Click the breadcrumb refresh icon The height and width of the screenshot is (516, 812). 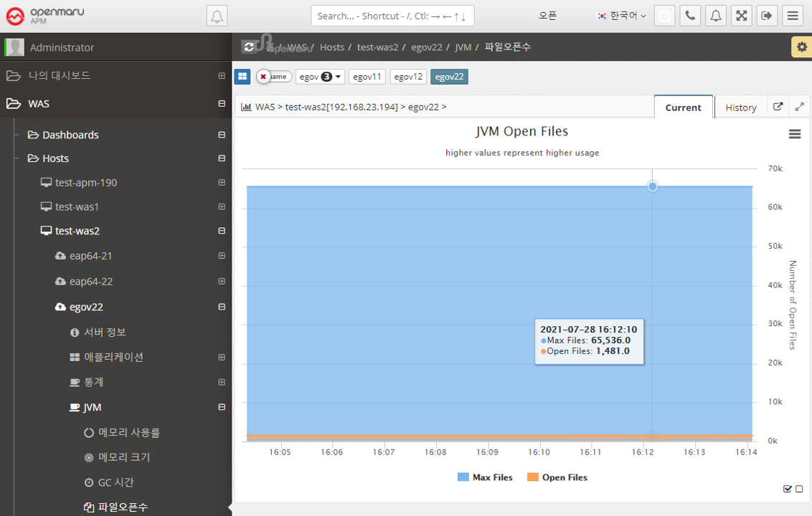(249, 47)
